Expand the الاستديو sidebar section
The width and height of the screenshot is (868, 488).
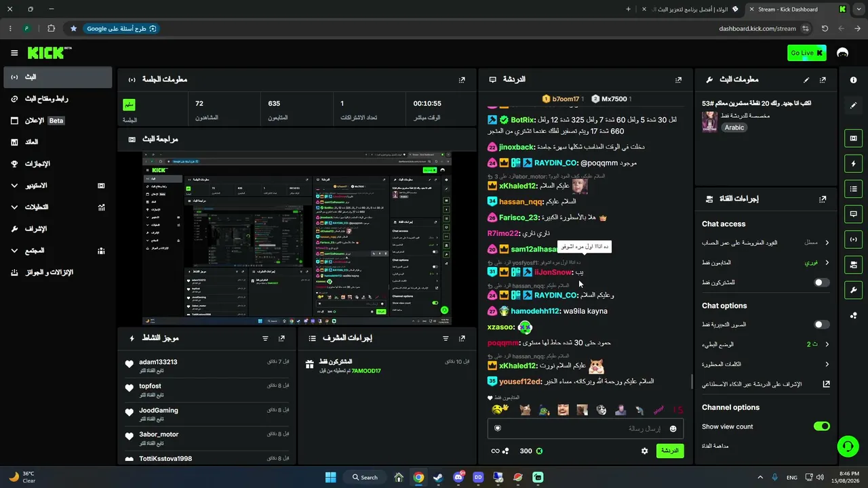[x=58, y=186]
